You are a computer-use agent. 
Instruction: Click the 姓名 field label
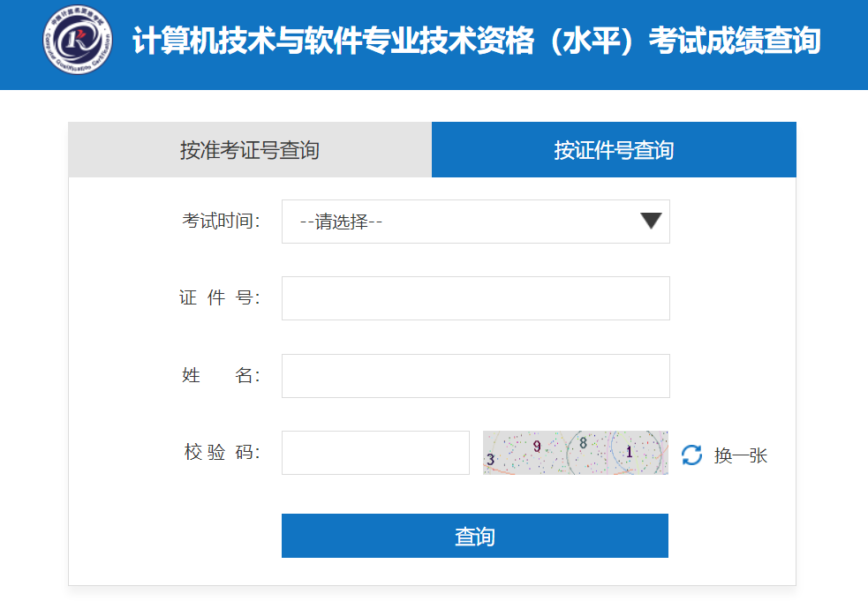pyautogui.click(x=221, y=375)
